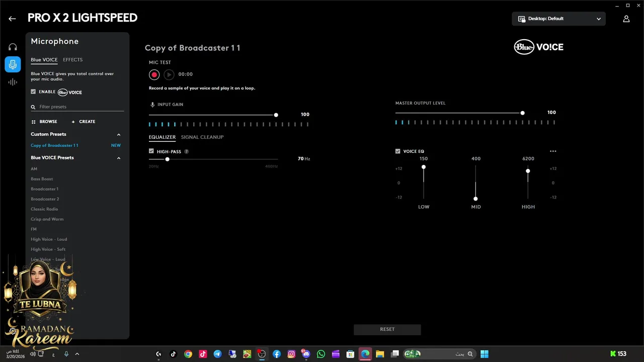Click the Filter presets input field

coord(77,107)
